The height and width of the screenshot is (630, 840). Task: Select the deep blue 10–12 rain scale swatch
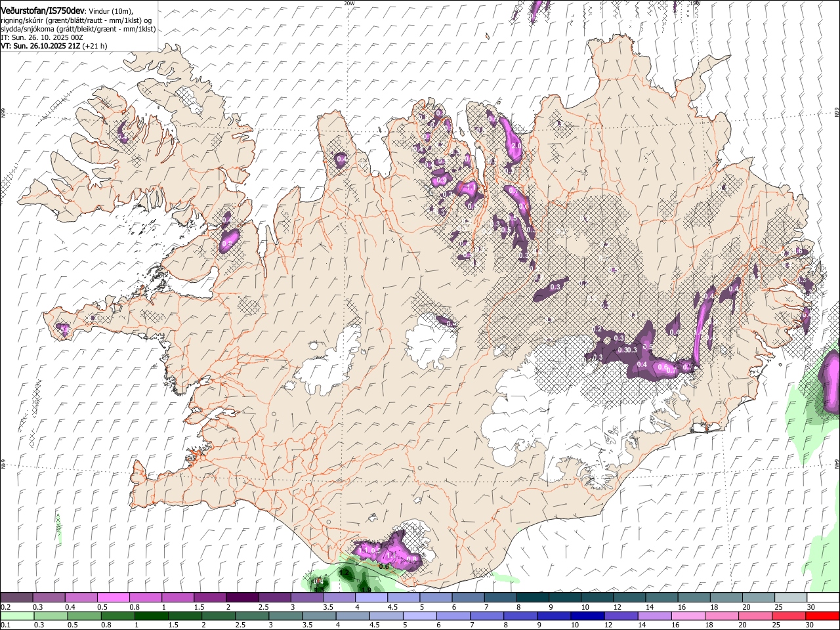(x=588, y=616)
